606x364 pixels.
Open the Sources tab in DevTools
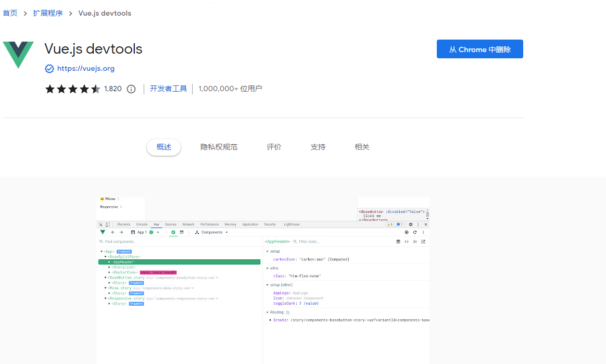(x=171, y=224)
